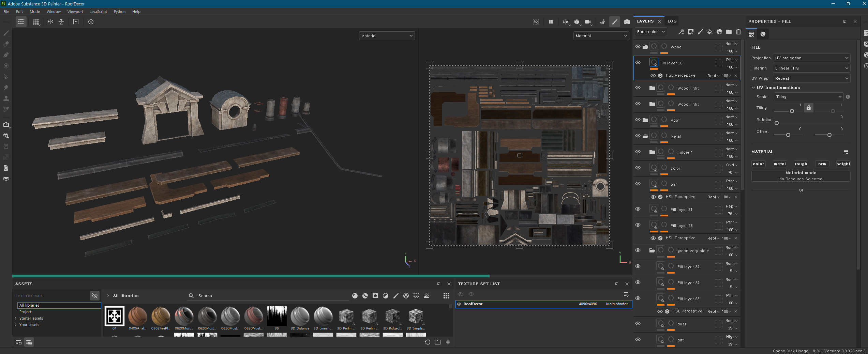The width and height of the screenshot is (868, 354).
Task: Adjust the Rotation slider handle
Action: (777, 123)
